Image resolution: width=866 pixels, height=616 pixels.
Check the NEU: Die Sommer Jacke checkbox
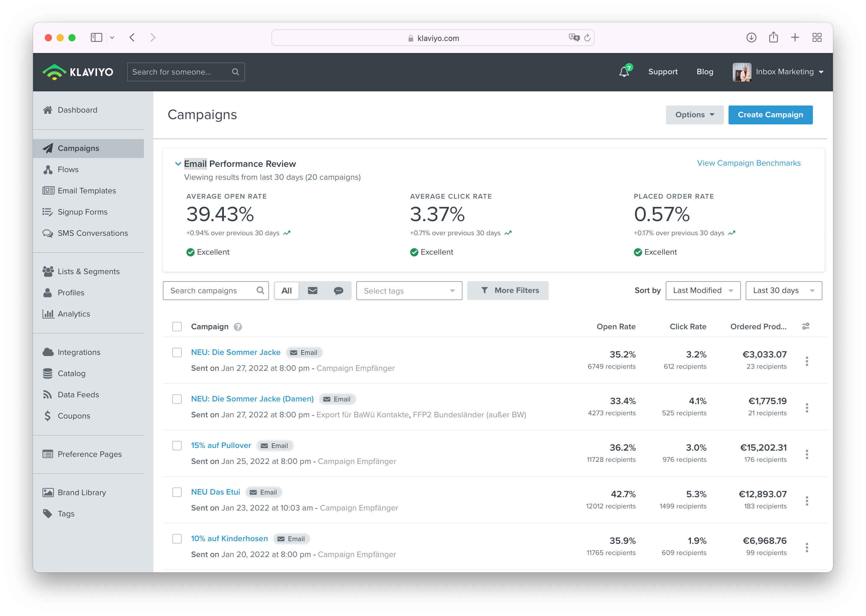(177, 353)
